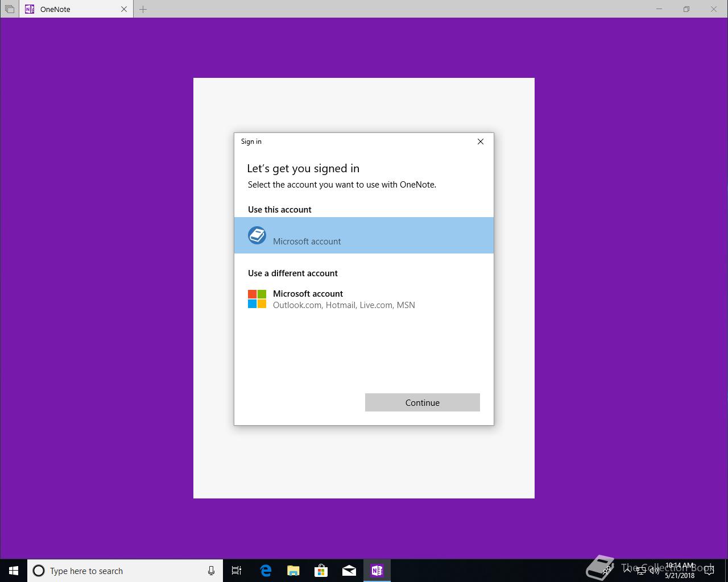Open Microsoft Store from taskbar
The width and height of the screenshot is (728, 582).
[x=321, y=571]
